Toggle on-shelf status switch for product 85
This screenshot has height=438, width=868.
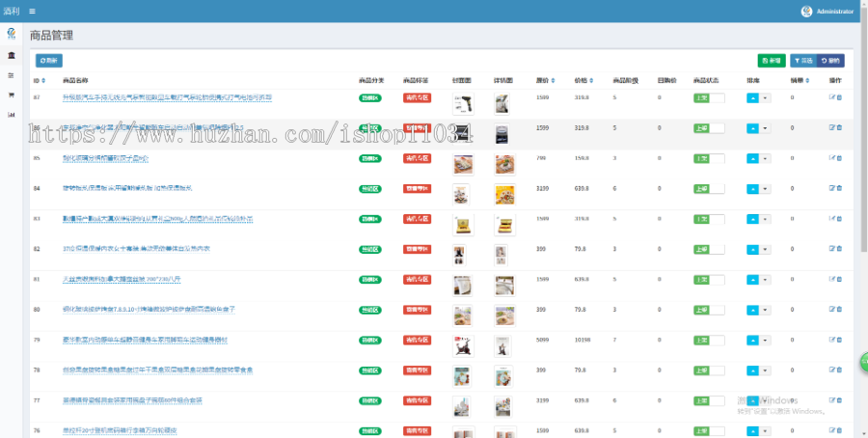709,158
